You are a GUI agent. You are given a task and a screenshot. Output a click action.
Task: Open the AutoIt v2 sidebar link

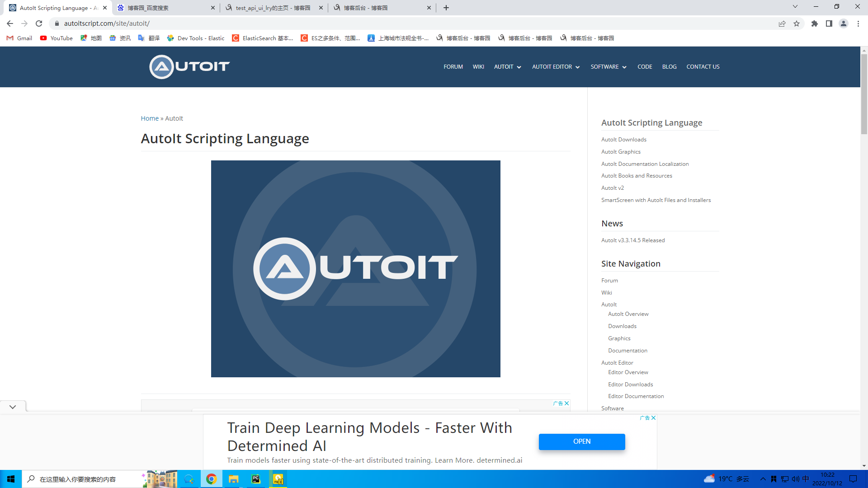click(x=612, y=188)
